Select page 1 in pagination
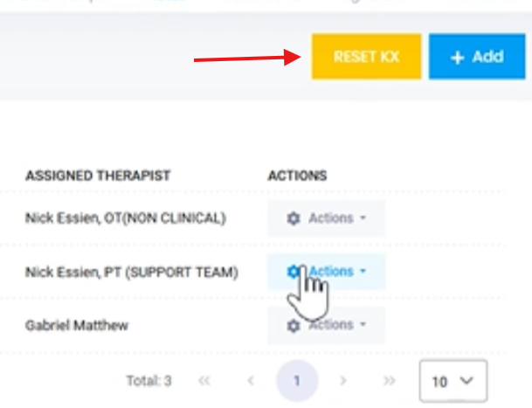The image size is (532, 408). [x=297, y=381]
